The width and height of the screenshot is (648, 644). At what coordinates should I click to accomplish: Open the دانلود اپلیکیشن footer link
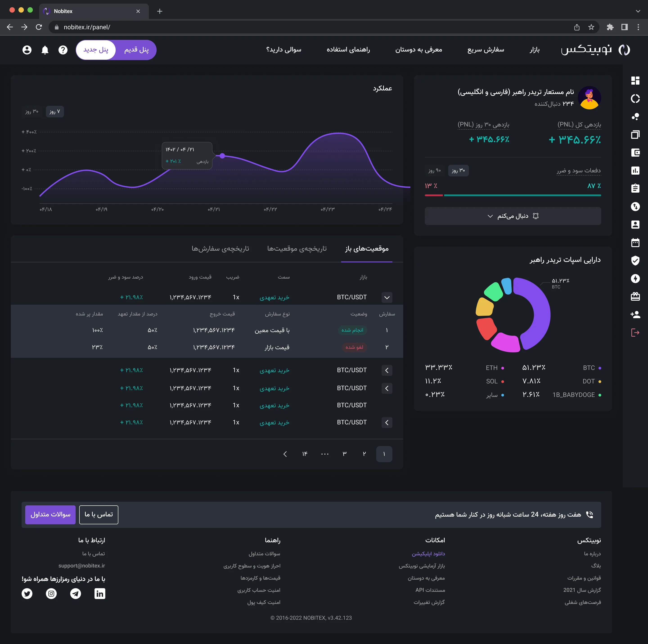(x=428, y=554)
